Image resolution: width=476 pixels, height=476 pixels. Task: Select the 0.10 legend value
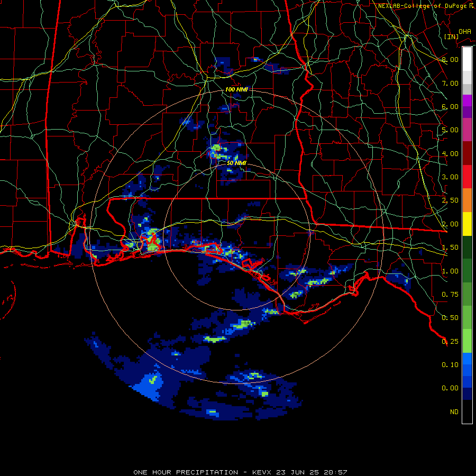click(x=450, y=365)
